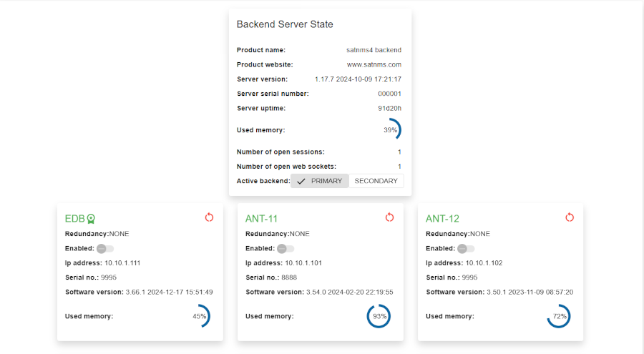Click the 72% ANT-12 used memory gauge
The image size is (644, 354).
click(559, 316)
